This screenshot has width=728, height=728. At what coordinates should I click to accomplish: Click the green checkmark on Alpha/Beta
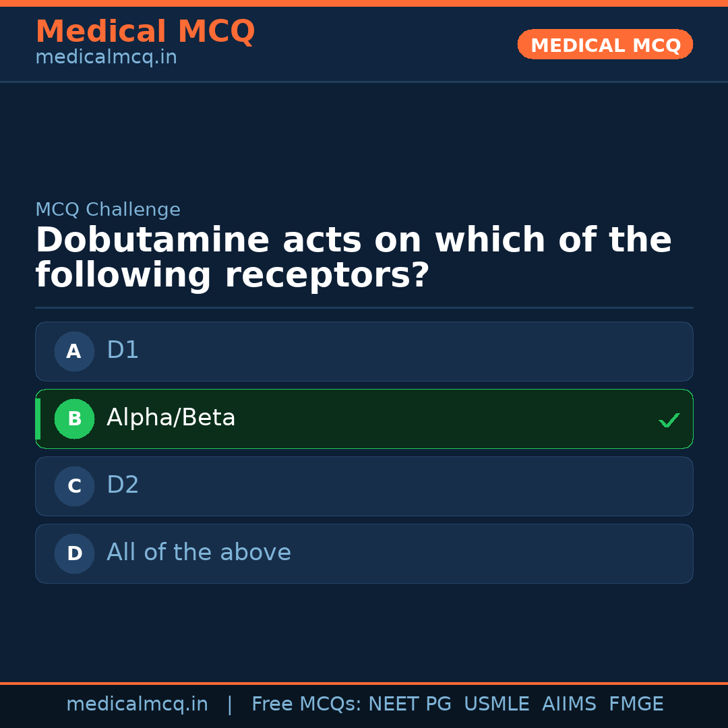669,420
